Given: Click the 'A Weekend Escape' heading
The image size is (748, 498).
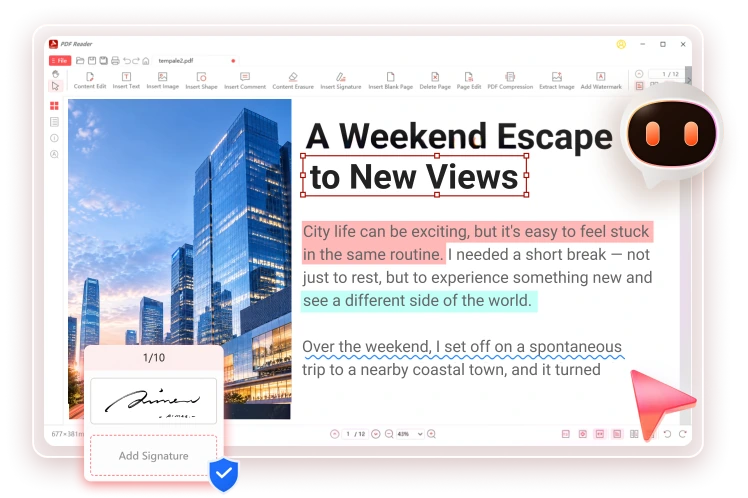Looking at the screenshot, I should coord(459,136).
